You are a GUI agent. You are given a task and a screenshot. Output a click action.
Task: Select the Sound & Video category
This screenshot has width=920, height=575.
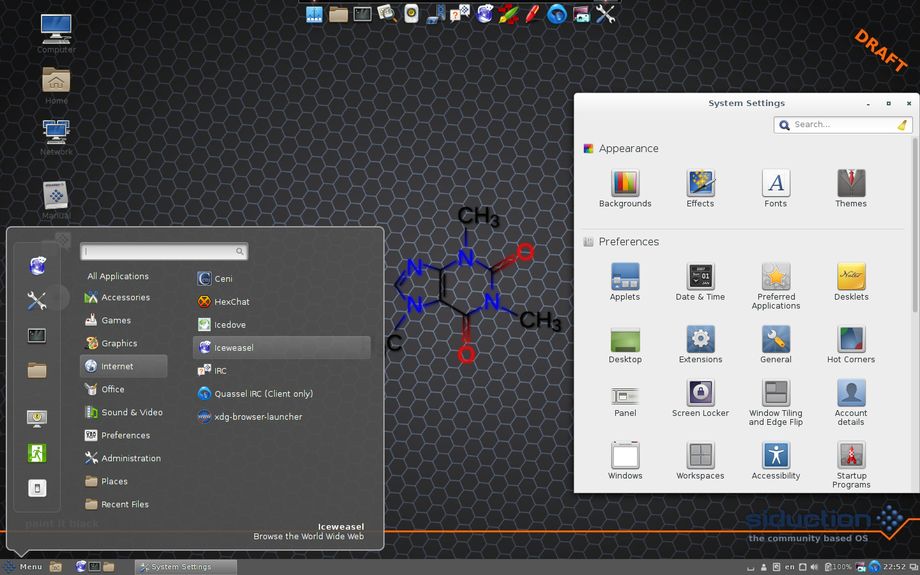(x=131, y=412)
